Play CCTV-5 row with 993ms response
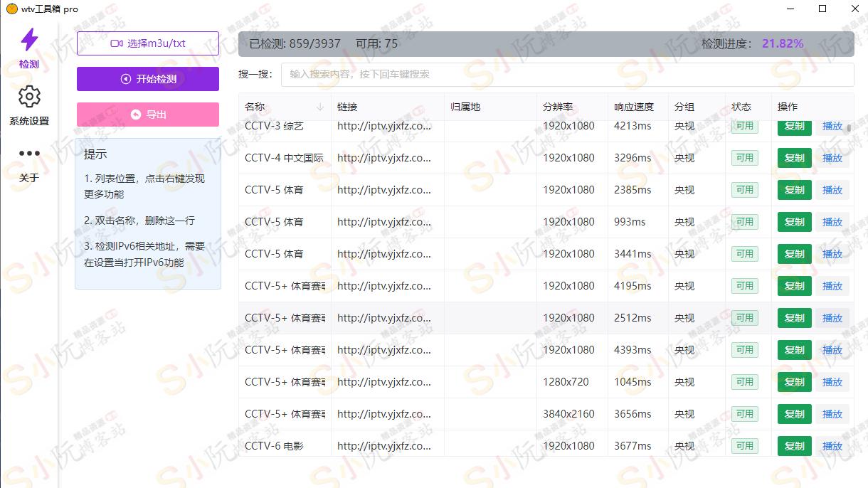The width and height of the screenshot is (868, 488). (x=832, y=222)
